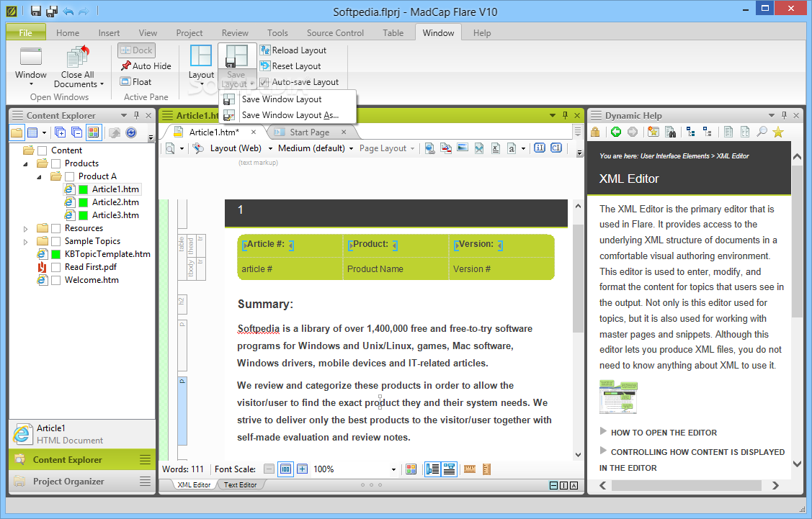Check the Products folder checkbox
The height and width of the screenshot is (519, 812).
tap(56, 163)
